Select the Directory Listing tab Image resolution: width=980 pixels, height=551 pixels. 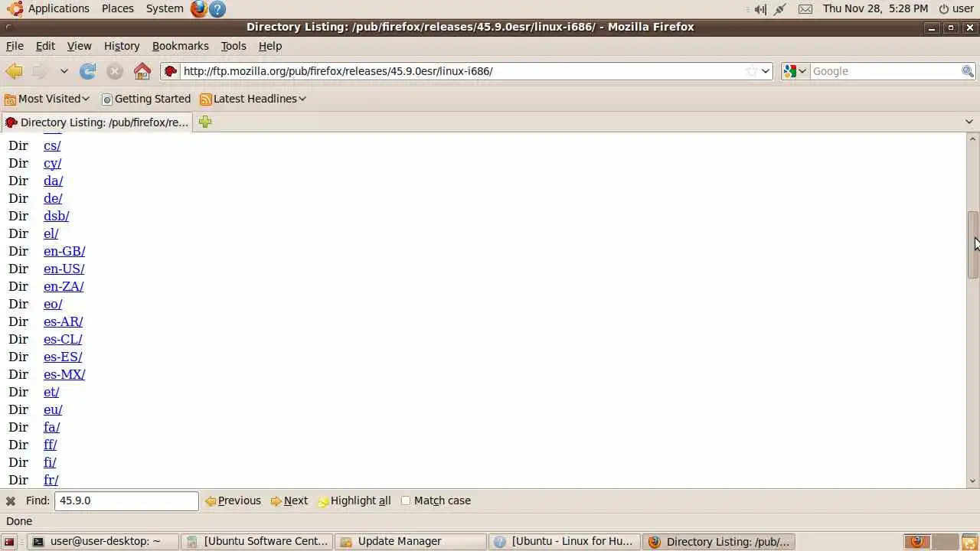[x=96, y=122]
